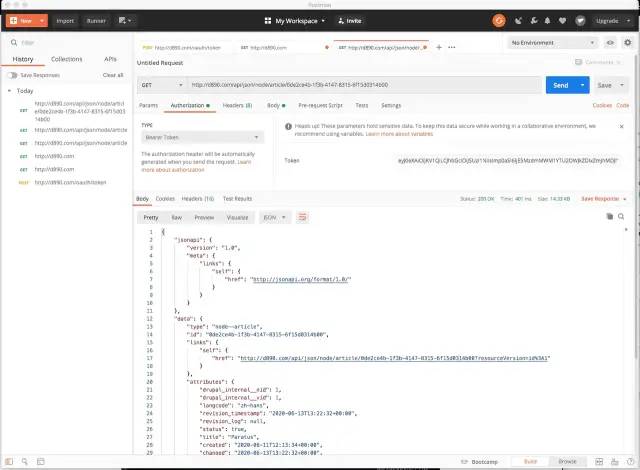Open the Upgrade button dropdown arrow

(629, 20)
